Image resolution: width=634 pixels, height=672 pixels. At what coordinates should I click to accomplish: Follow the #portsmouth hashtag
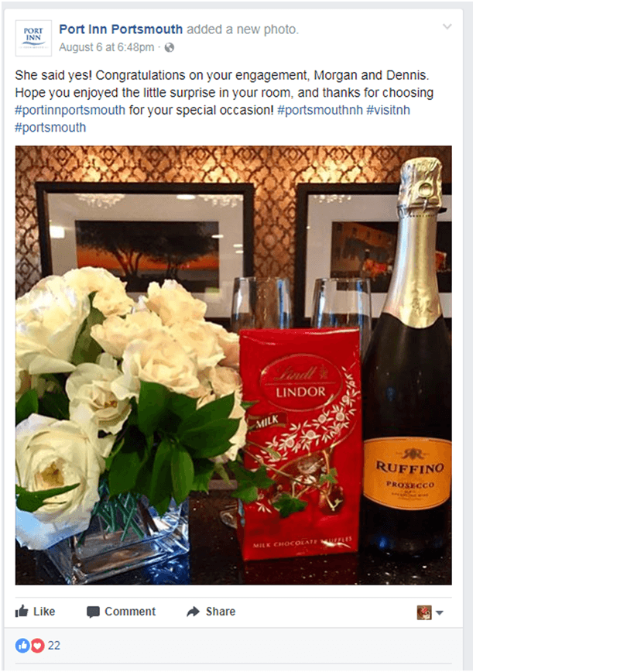[50, 128]
